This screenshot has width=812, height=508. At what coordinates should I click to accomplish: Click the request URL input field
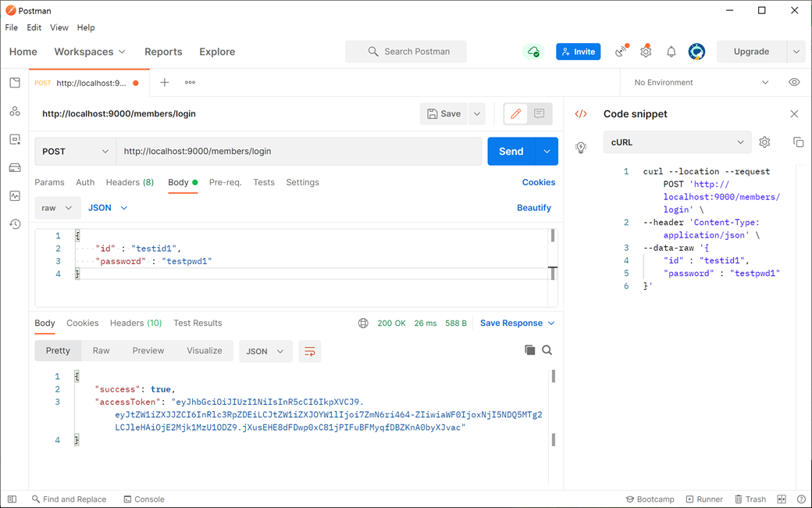click(299, 152)
